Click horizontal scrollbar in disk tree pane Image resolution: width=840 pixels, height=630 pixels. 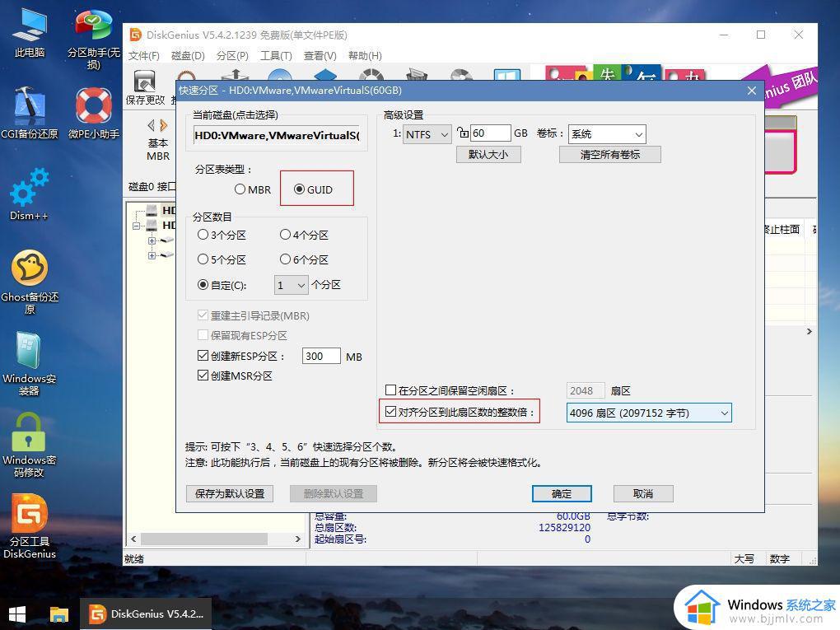pos(203,539)
